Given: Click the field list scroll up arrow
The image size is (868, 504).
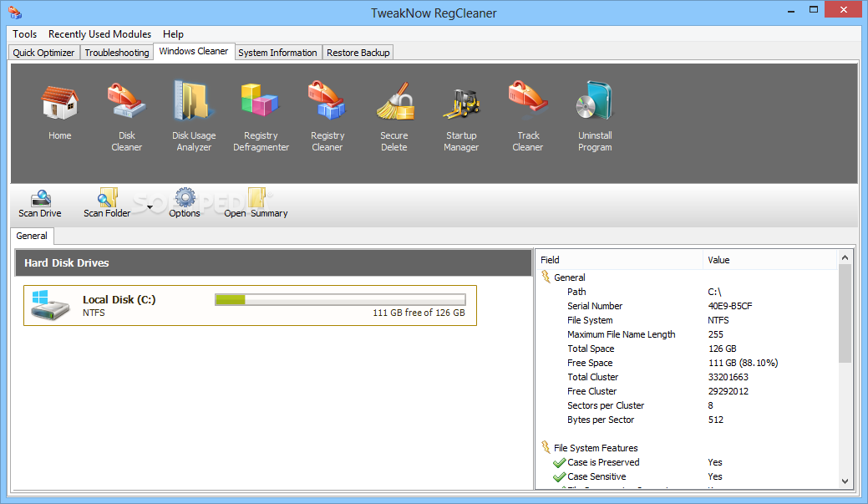Looking at the screenshot, I should [845, 257].
